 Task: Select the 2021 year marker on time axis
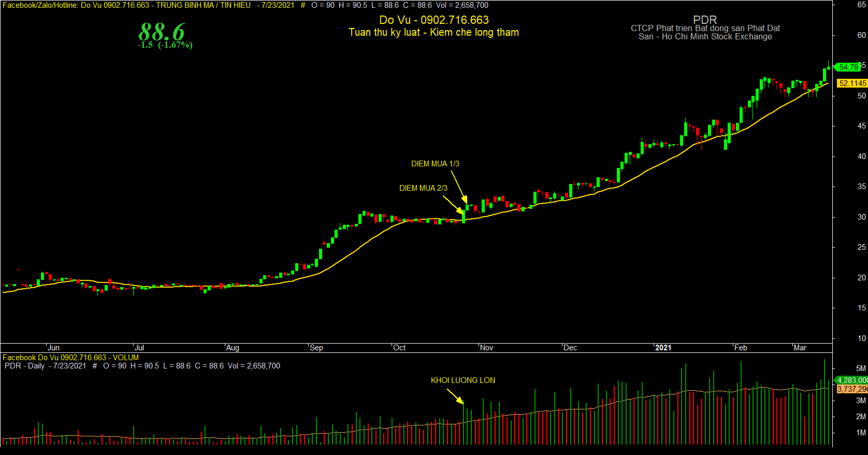(x=663, y=348)
